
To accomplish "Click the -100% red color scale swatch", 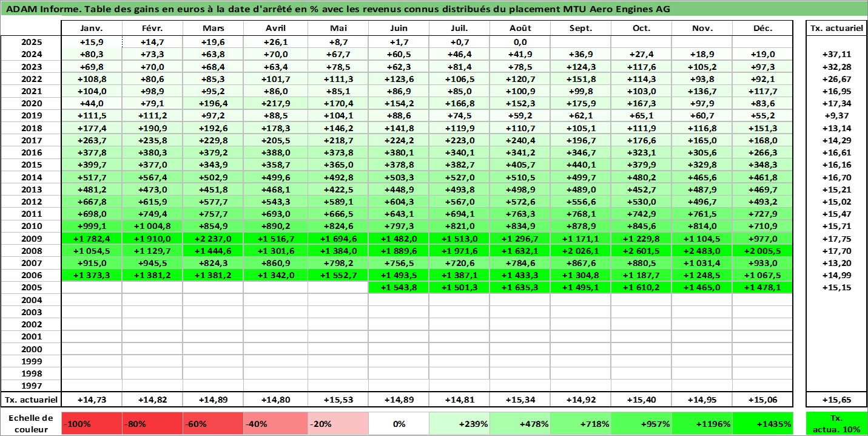I will (92, 424).
